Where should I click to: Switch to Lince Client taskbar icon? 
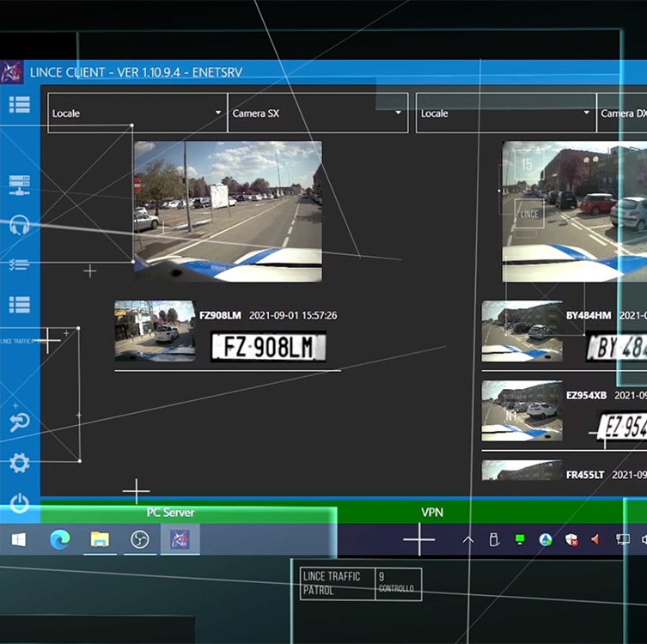(180, 539)
